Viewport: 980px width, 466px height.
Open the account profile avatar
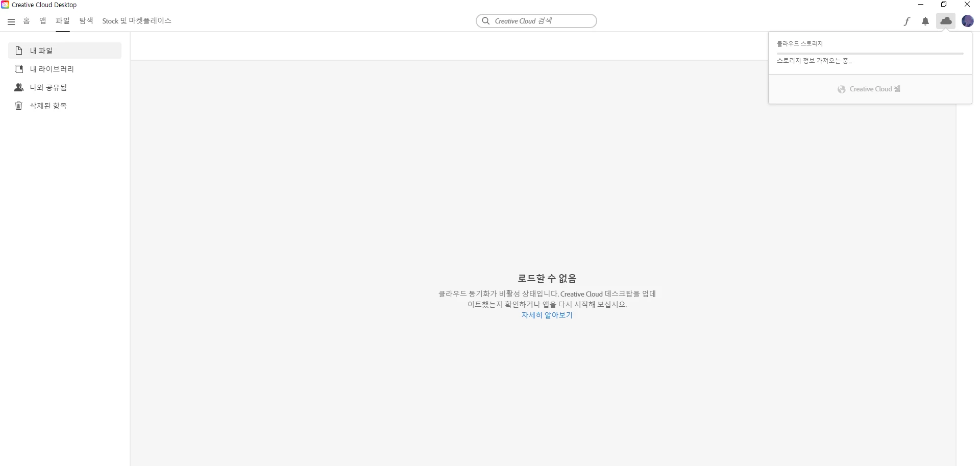[968, 21]
